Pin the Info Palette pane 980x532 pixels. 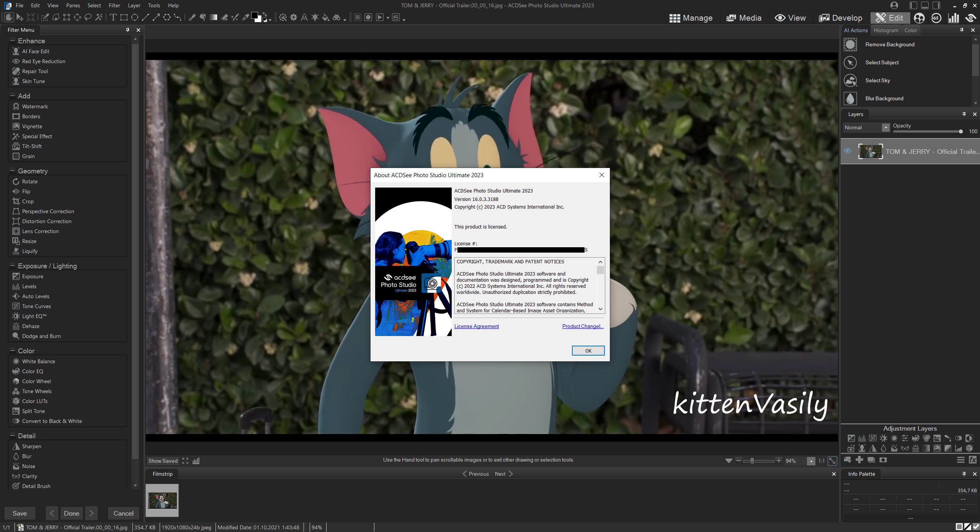[964, 474]
